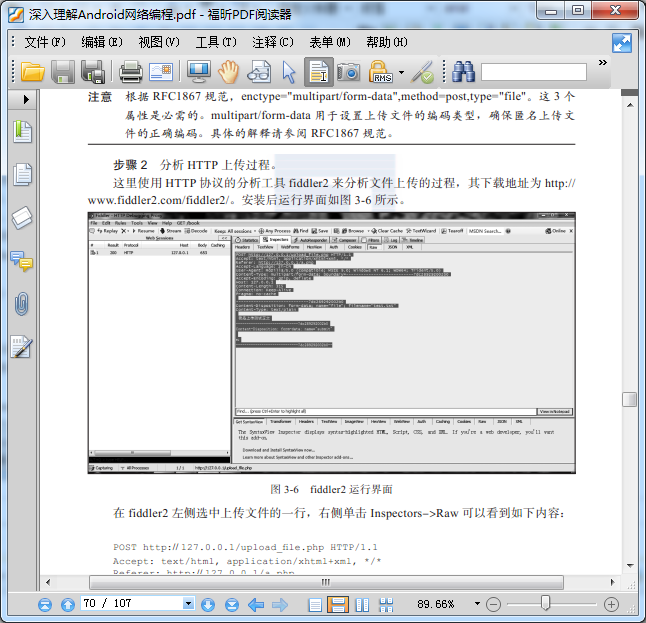Open the 文件(F) menu
The height and width of the screenshot is (623, 646).
coord(44,42)
